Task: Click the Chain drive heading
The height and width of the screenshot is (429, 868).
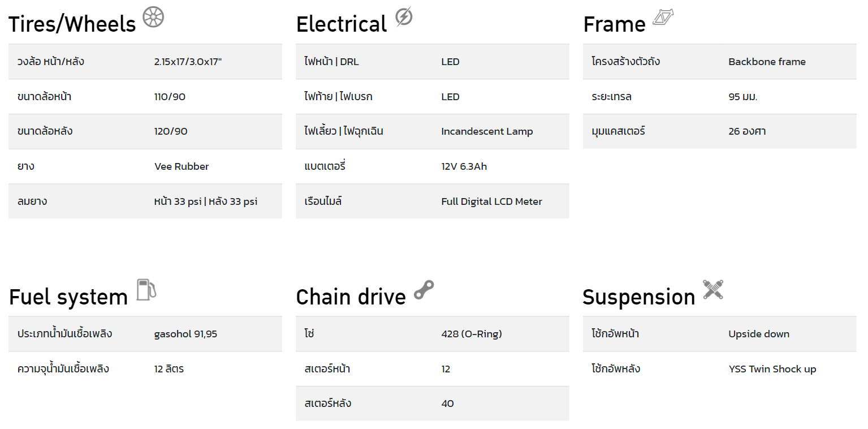Action: click(x=351, y=297)
